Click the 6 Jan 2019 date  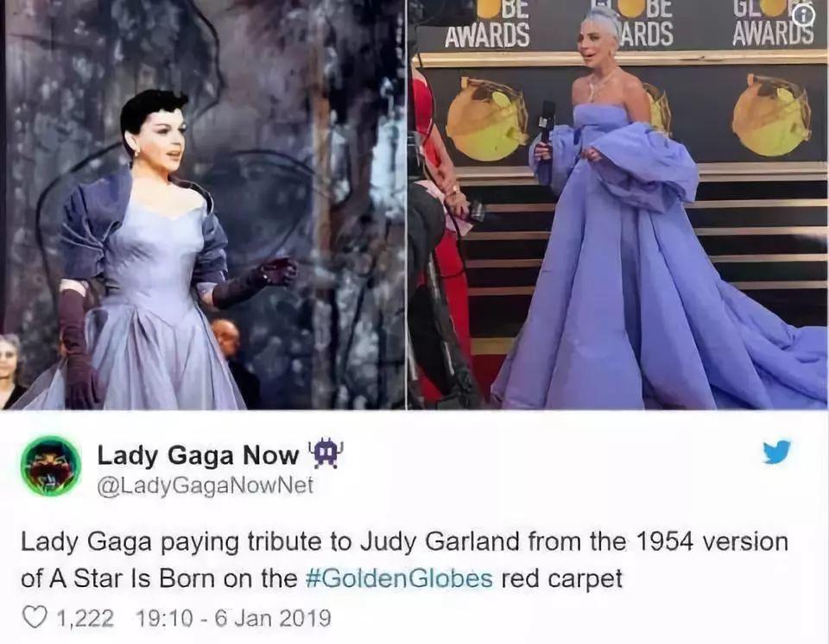(x=273, y=617)
